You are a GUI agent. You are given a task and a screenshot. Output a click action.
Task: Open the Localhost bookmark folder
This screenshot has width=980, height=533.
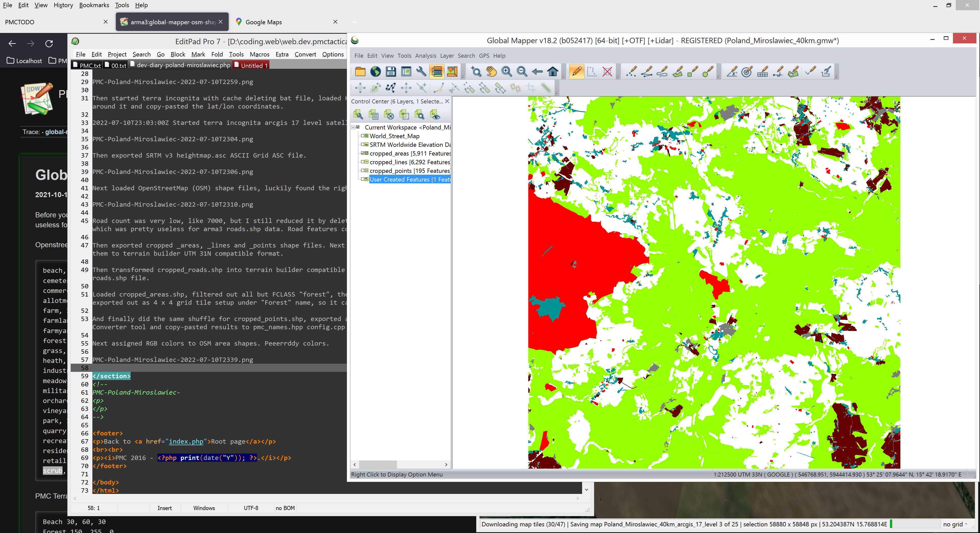(x=24, y=61)
